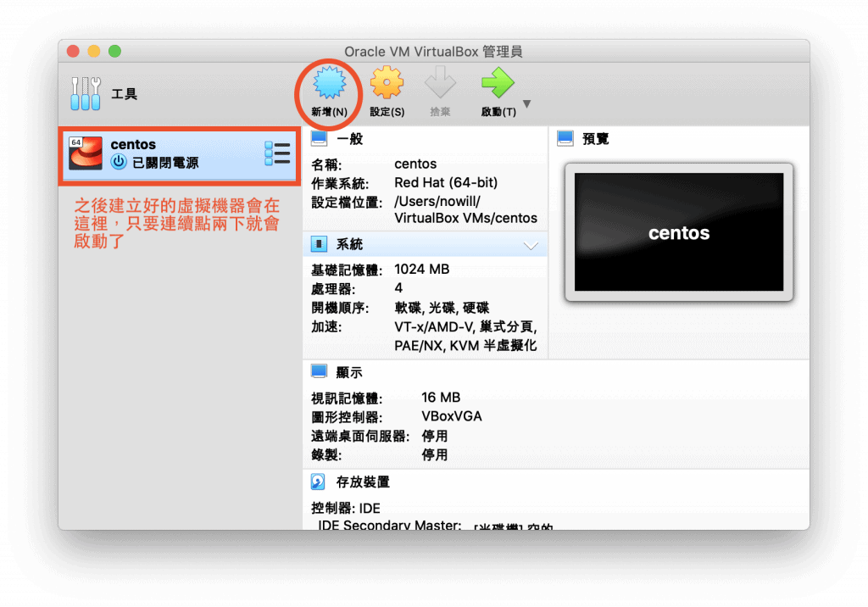Click the yellow minimize window button

pyautogui.click(x=93, y=52)
